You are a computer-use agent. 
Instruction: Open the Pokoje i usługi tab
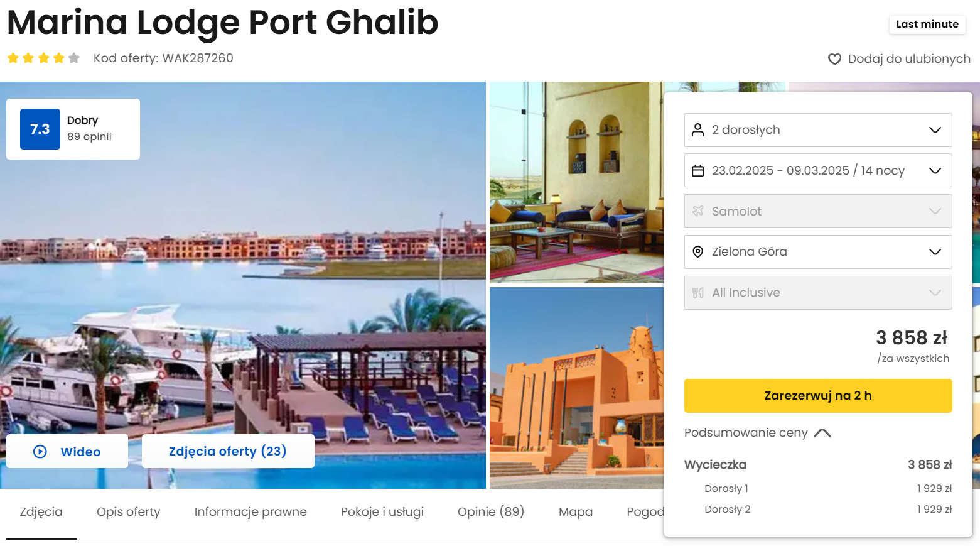(x=382, y=512)
